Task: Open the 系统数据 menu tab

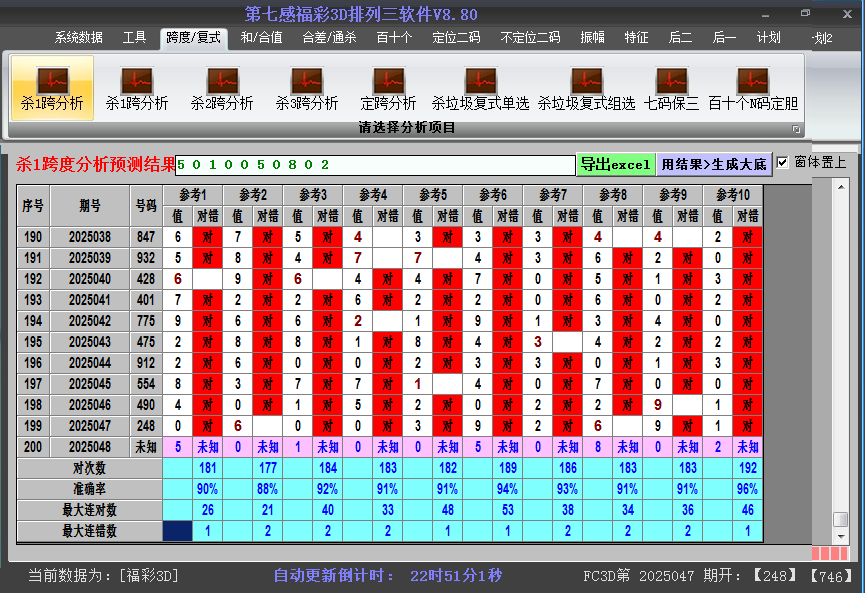Action: pos(78,38)
